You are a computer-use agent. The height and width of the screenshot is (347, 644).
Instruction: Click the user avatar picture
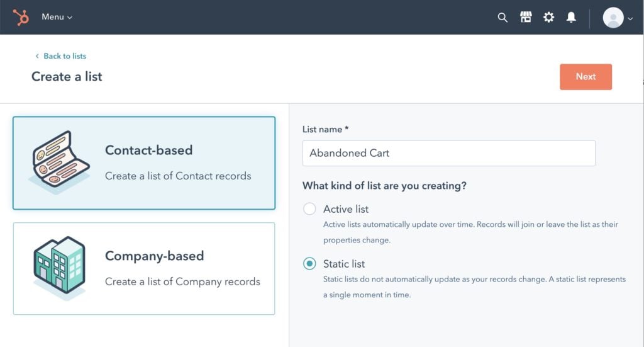tap(613, 17)
